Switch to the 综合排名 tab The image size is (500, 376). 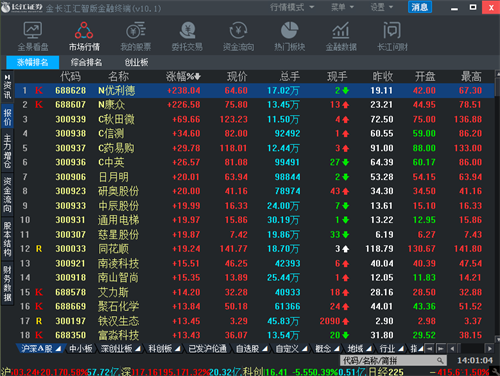(86, 62)
